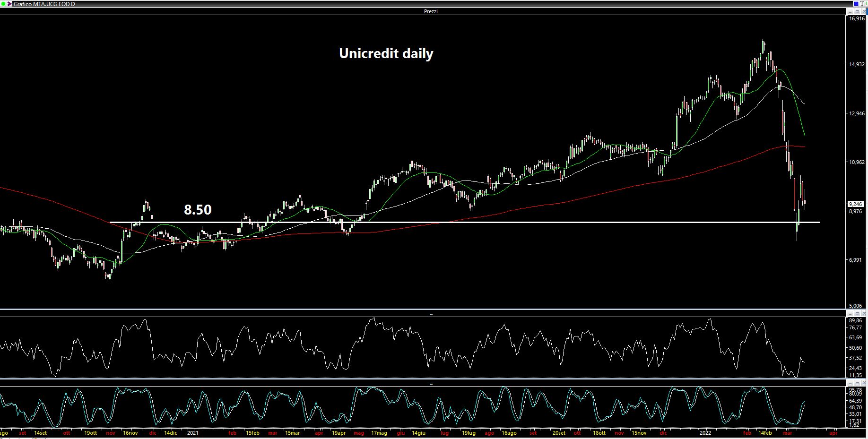This screenshot has height=439, width=868.
Task: Maximize the stochastic indicator panel at bottom
Action: (857, 383)
